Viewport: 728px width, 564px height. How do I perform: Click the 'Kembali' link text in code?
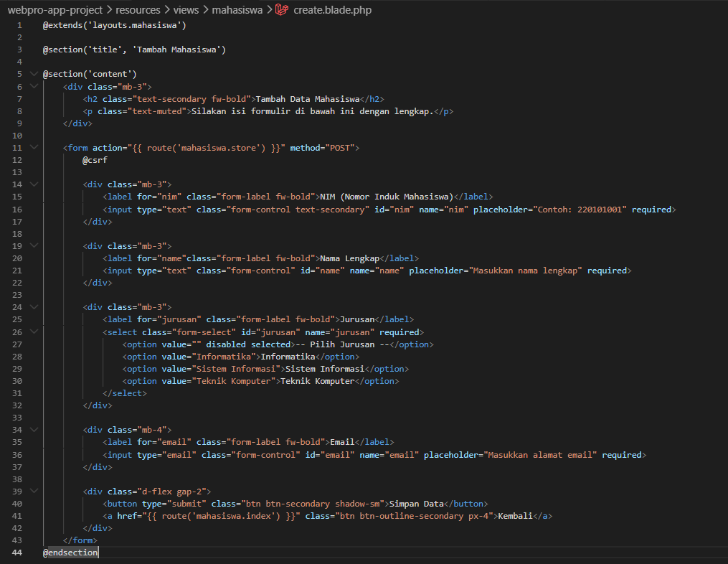pyautogui.click(x=516, y=516)
